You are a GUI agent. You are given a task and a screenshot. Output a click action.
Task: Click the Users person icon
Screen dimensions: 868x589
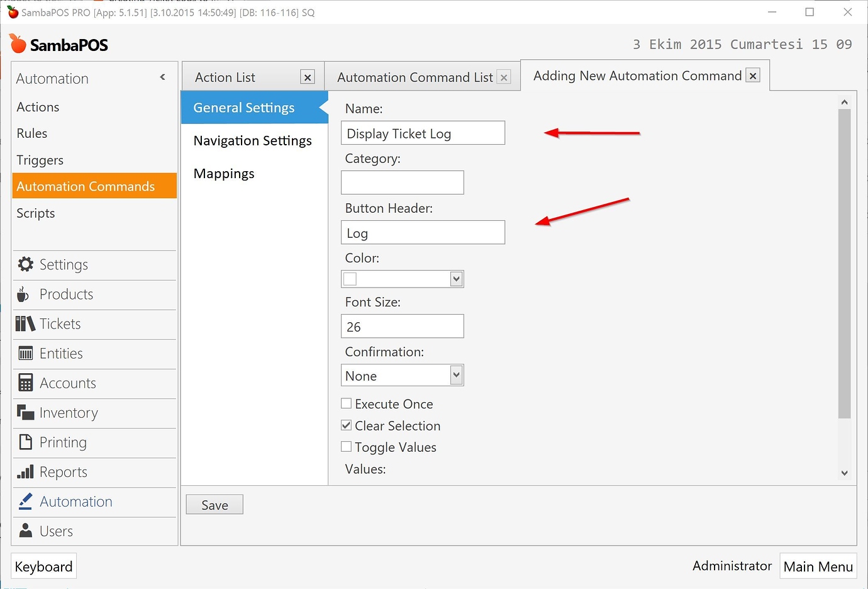25,530
